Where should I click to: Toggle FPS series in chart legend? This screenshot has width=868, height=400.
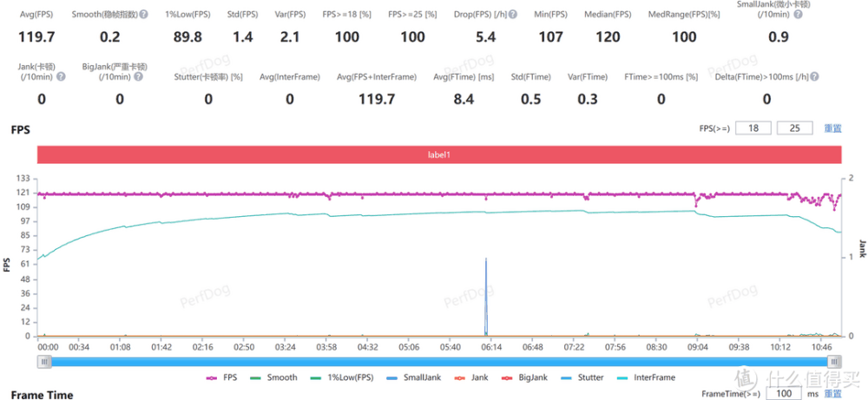click(x=223, y=377)
